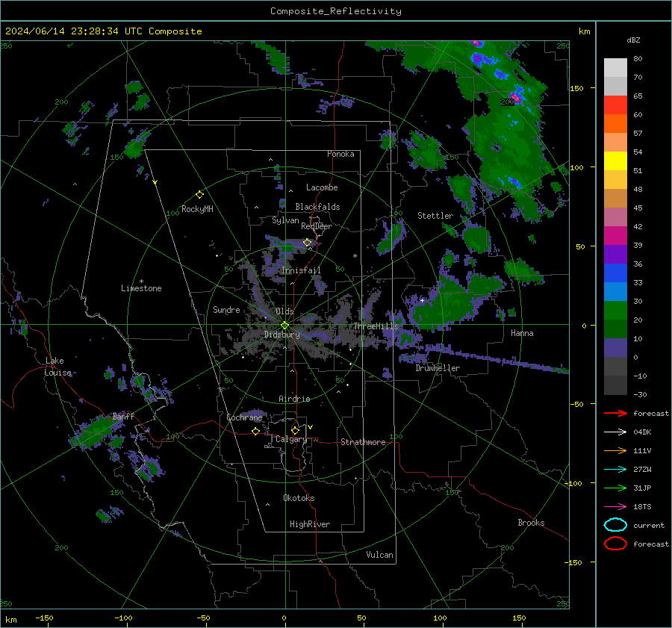Image resolution: width=672 pixels, height=628 pixels.
Task: Click the Blackfalds city label
Action: click(x=317, y=207)
